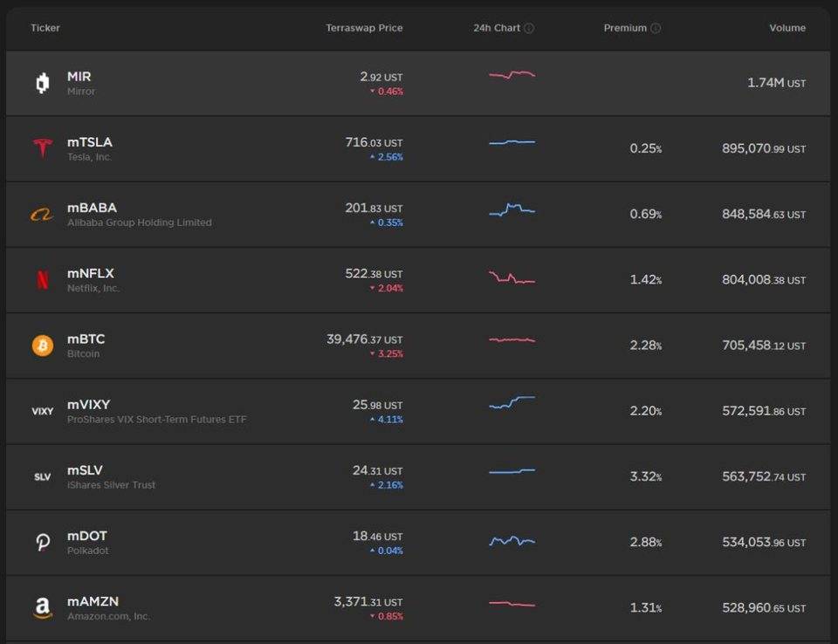The image size is (838, 644).
Task: Click the mSLV volume 563,752.74 UST
Action: (x=764, y=476)
